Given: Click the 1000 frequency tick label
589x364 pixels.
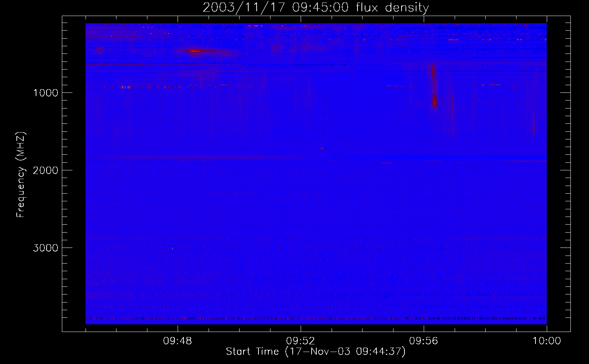Looking at the screenshot, I should (46, 93).
